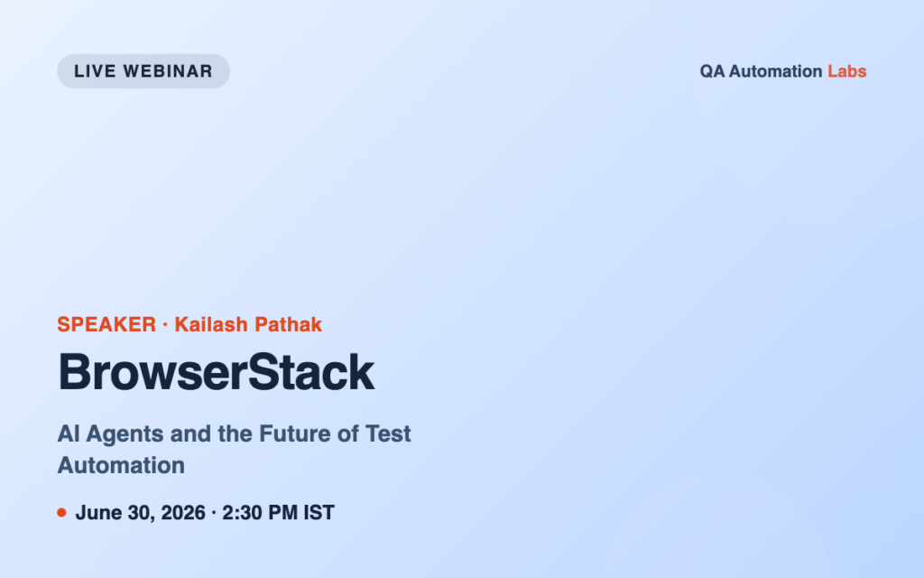Click the speaker name Kailash Pathak

tap(248, 324)
